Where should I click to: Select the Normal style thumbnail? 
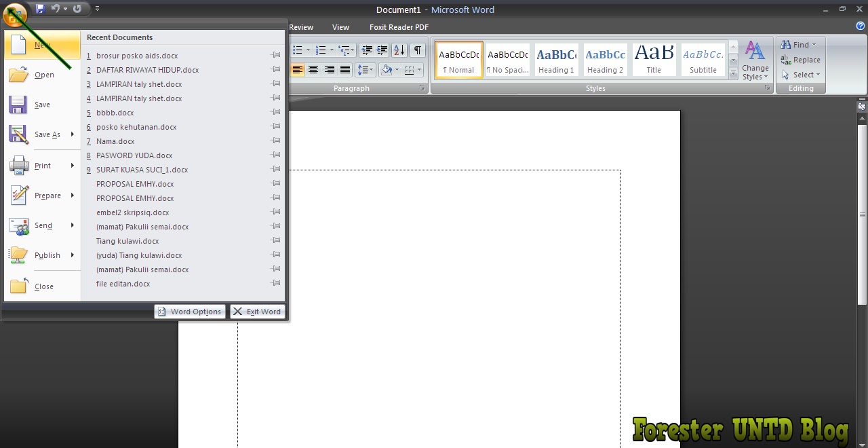459,60
